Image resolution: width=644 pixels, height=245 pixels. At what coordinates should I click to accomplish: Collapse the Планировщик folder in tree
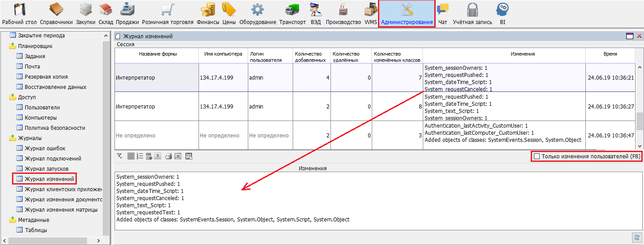(x=13, y=46)
